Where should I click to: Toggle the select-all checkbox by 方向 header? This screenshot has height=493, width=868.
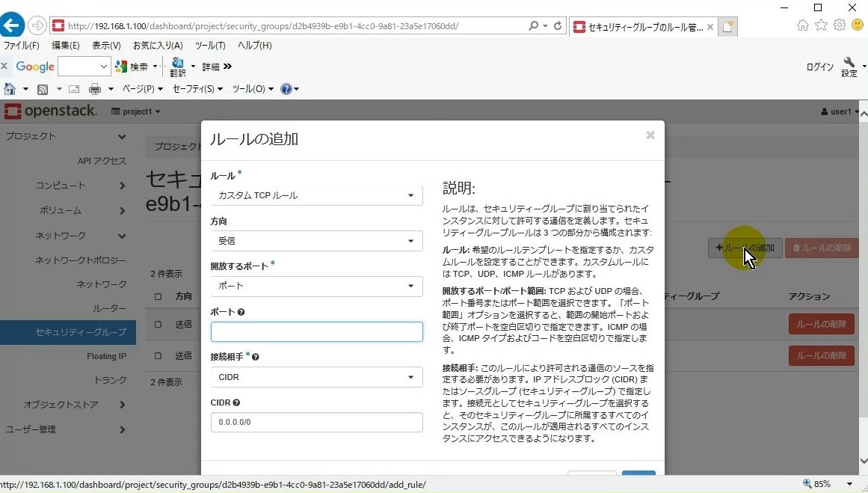point(158,296)
